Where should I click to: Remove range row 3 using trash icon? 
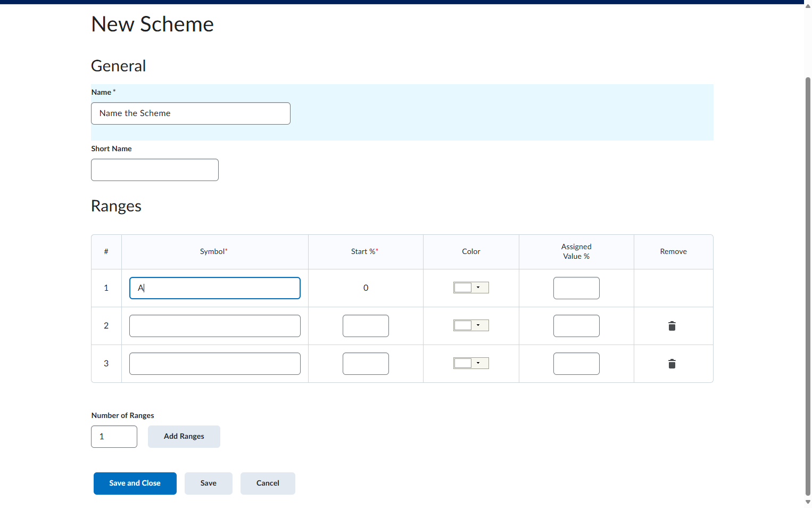pyautogui.click(x=672, y=364)
